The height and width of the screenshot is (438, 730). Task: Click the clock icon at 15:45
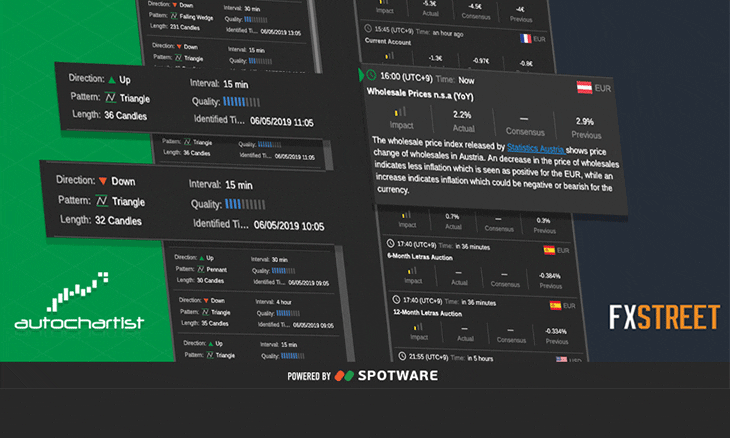click(368, 28)
